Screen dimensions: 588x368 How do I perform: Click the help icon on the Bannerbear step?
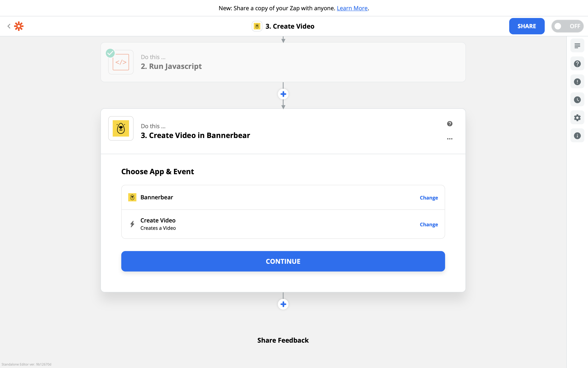(450, 124)
